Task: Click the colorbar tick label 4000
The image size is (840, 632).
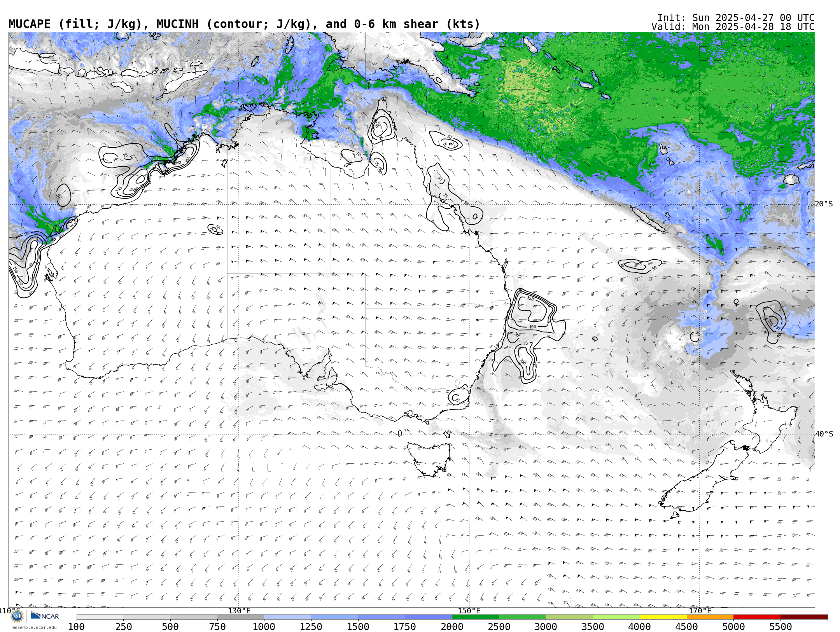Action: pyautogui.click(x=640, y=627)
